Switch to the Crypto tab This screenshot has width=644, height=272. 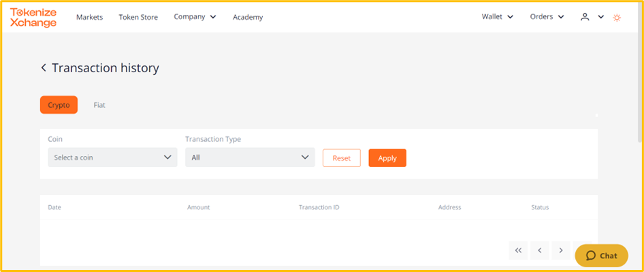pos(59,105)
